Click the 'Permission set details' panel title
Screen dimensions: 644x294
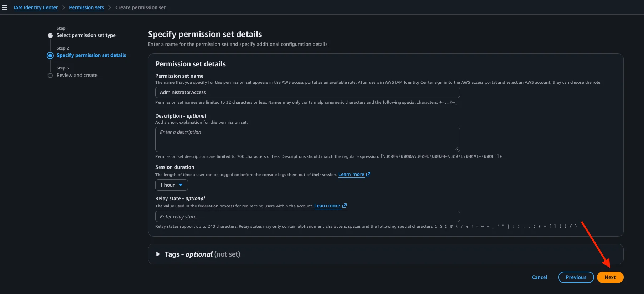tap(191, 64)
